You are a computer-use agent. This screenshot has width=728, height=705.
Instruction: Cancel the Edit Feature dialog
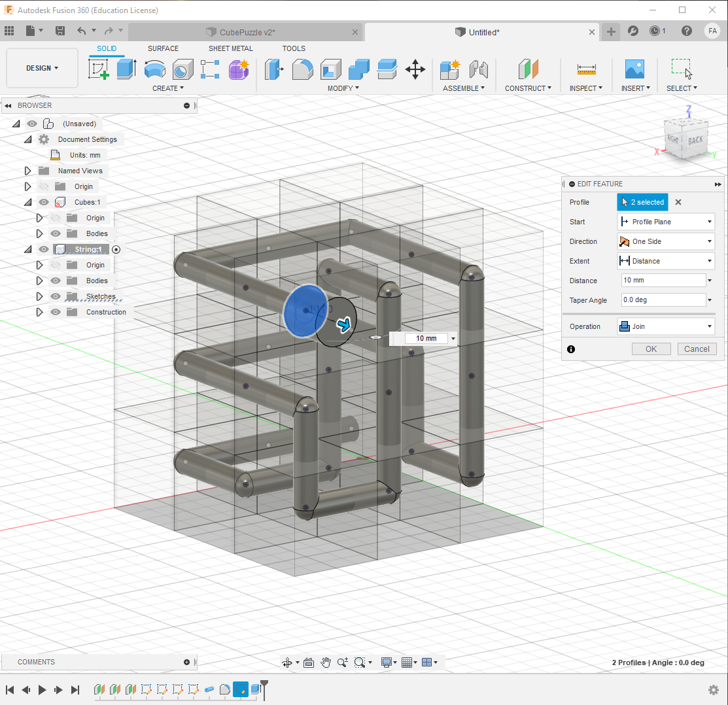pyautogui.click(x=697, y=349)
